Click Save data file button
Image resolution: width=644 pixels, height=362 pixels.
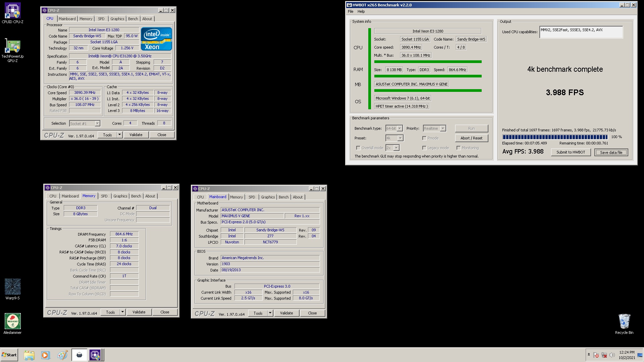611,153
